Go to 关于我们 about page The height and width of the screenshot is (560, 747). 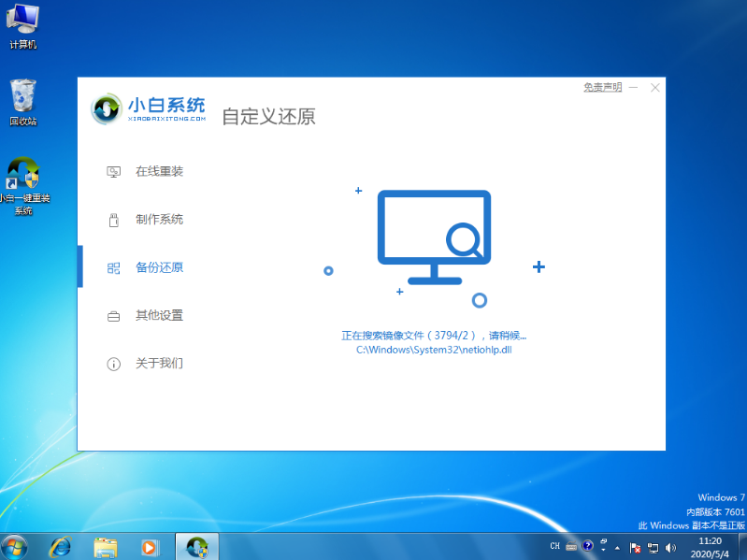[x=158, y=364]
